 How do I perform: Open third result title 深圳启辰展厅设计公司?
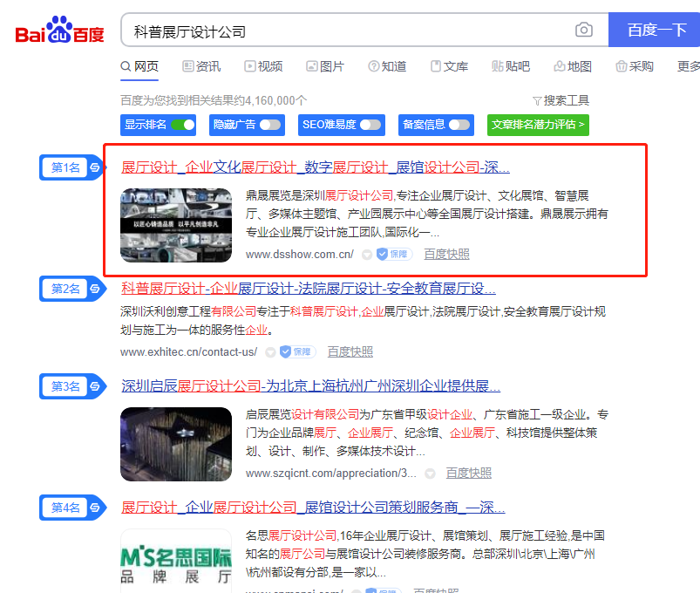tap(310, 386)
